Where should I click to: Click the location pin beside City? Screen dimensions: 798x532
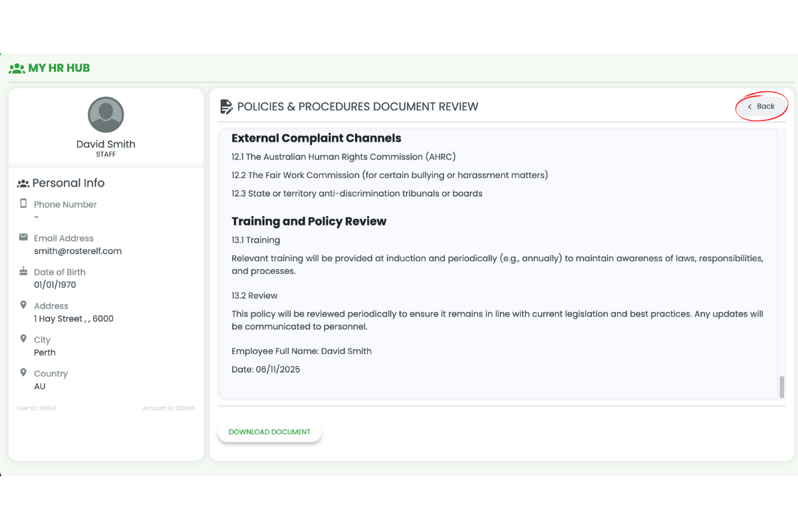point(23,340)
